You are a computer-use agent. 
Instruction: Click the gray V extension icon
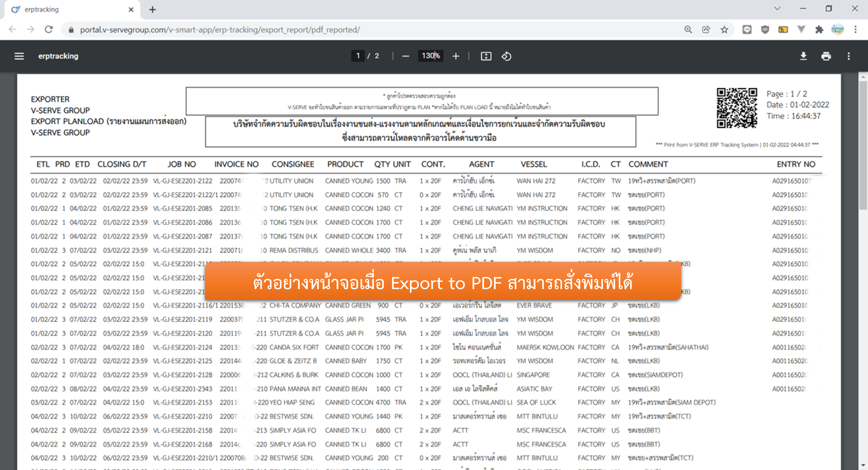(801, 30)
